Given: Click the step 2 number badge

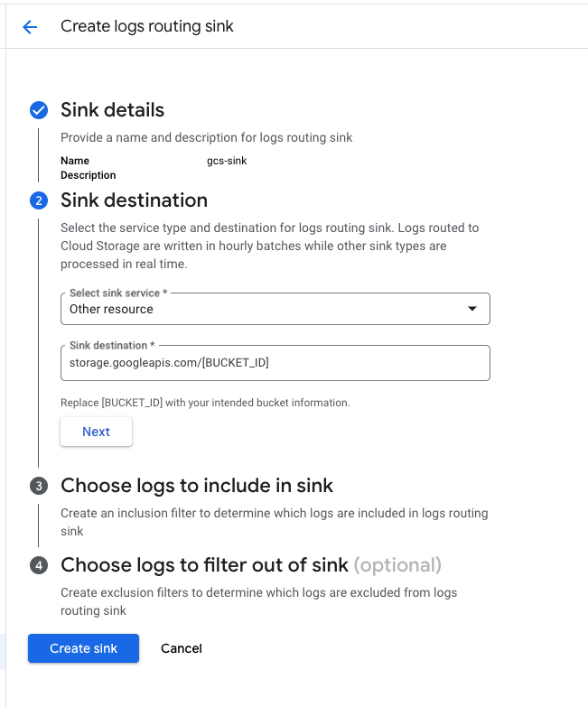Looking at the screenshot, I should [x=39, y=200].
